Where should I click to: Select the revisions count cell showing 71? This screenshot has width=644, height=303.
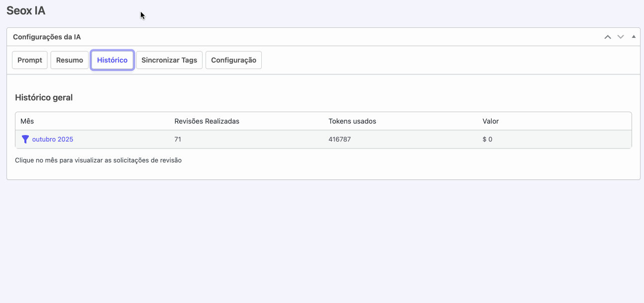(x=178, y=140)
